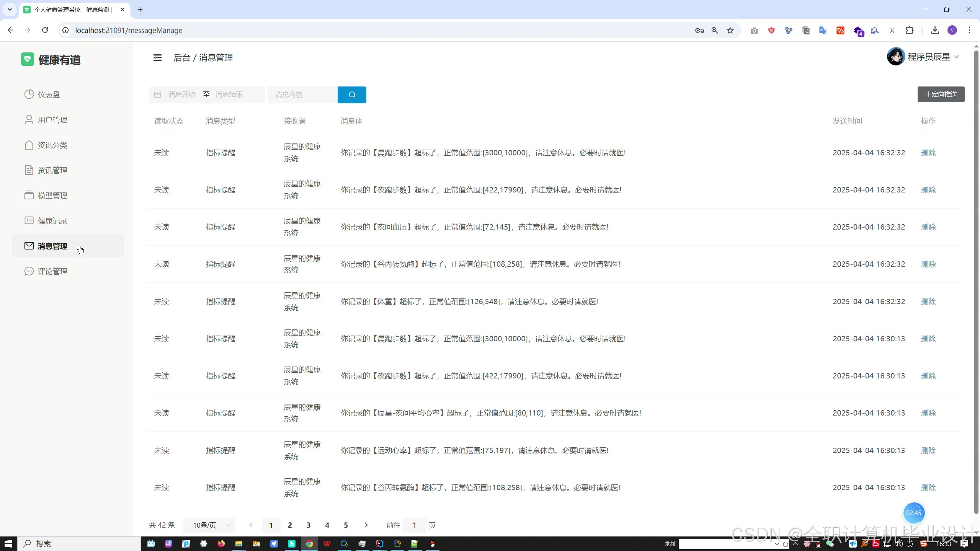Screen dimensions: 980x551
Task: Click the 资讯分类 sidebar icon
Action: pyautogui.click(x=29, y=145)
